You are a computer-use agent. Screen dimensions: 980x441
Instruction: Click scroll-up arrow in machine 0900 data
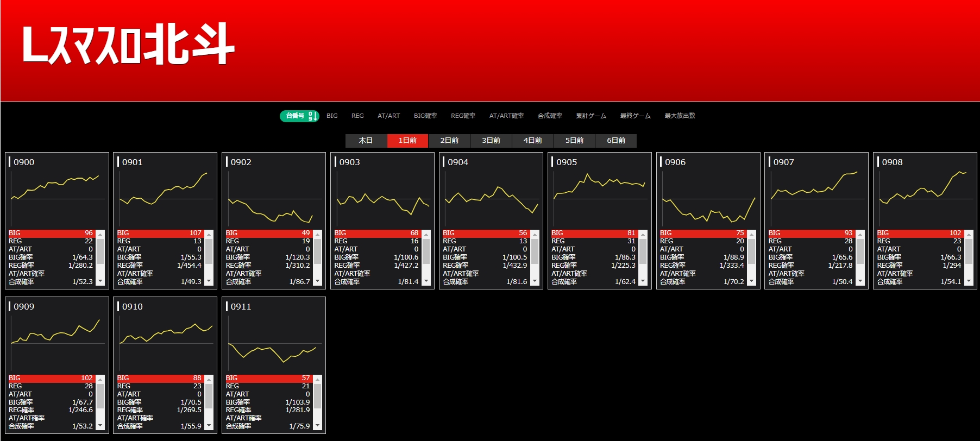[100, 234]
